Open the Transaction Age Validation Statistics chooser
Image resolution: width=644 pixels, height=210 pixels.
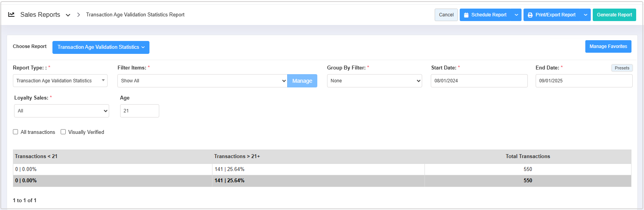[x=101, y=47]
